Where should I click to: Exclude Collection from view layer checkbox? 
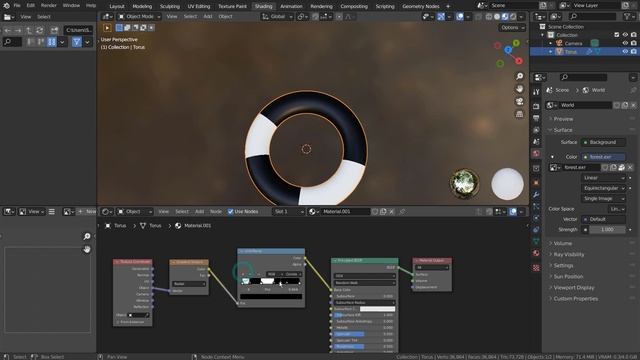pyautogui.click(x=617, y=35)
